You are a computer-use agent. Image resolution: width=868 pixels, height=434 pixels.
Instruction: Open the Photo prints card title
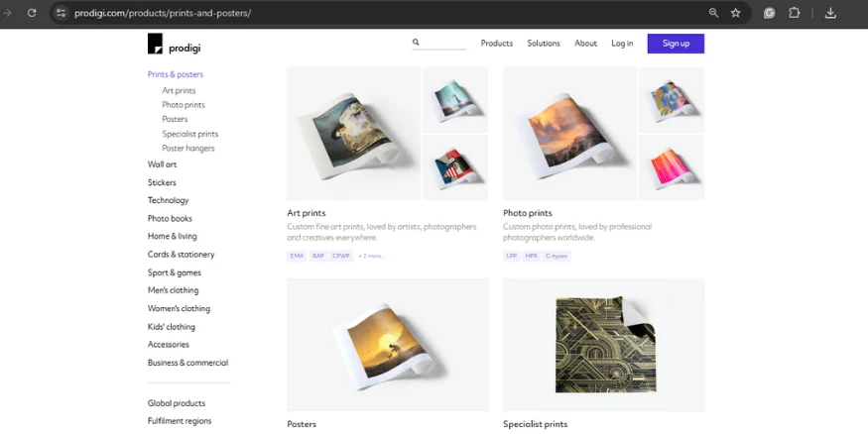[528, 213]
